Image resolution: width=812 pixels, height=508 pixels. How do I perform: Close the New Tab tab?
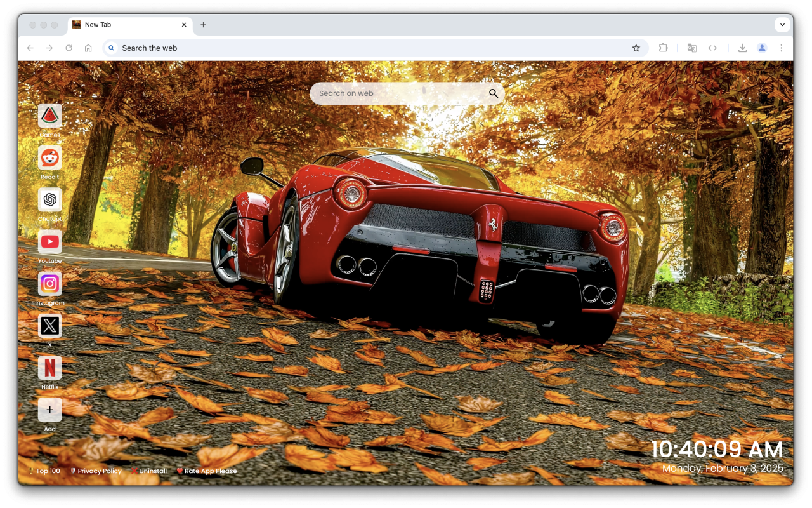[184, 25]
